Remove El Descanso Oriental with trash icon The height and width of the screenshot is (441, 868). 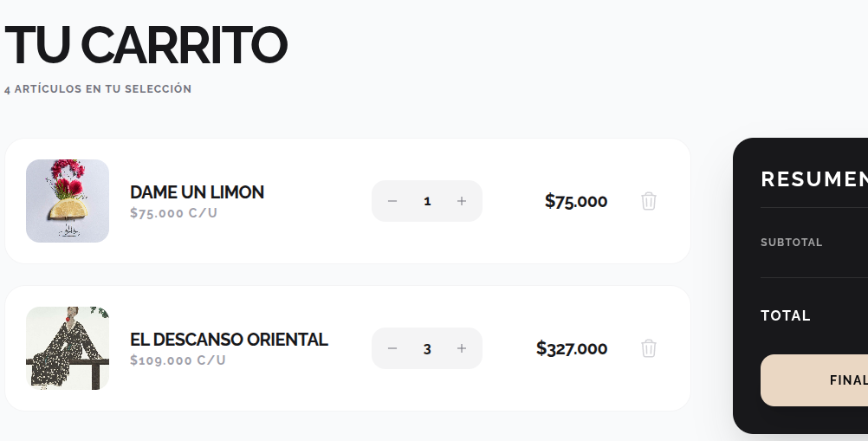click(649, 348)
